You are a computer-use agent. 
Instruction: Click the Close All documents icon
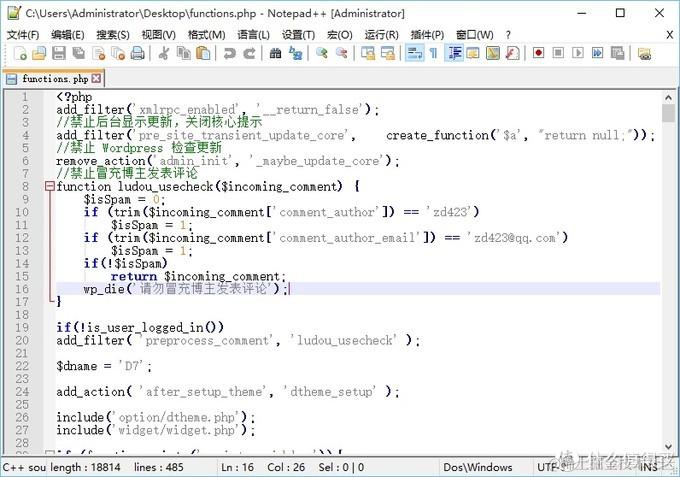tap(118, 53)
